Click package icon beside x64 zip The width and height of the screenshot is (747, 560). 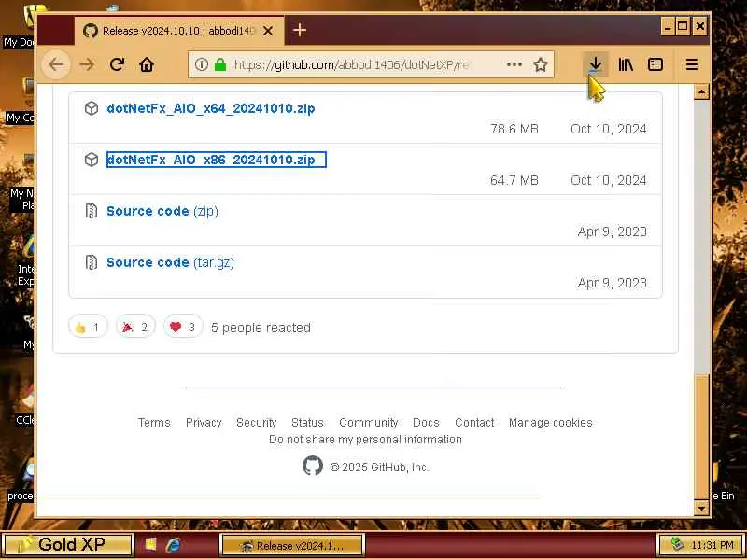91,108
